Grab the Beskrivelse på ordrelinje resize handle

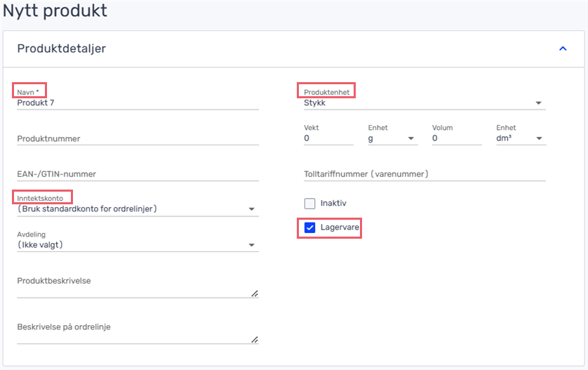(255, 340)
